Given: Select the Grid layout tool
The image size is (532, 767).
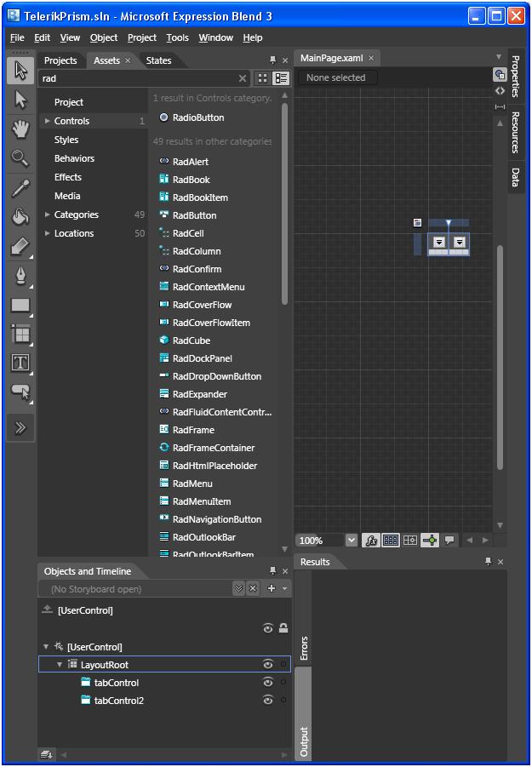Looking at the screenshot, I should click(20, 335).
